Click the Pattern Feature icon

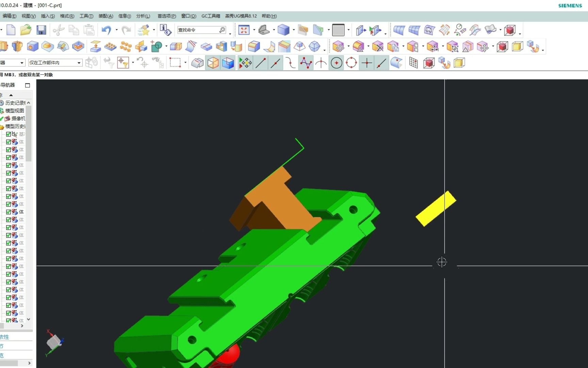tap(110, 46)
